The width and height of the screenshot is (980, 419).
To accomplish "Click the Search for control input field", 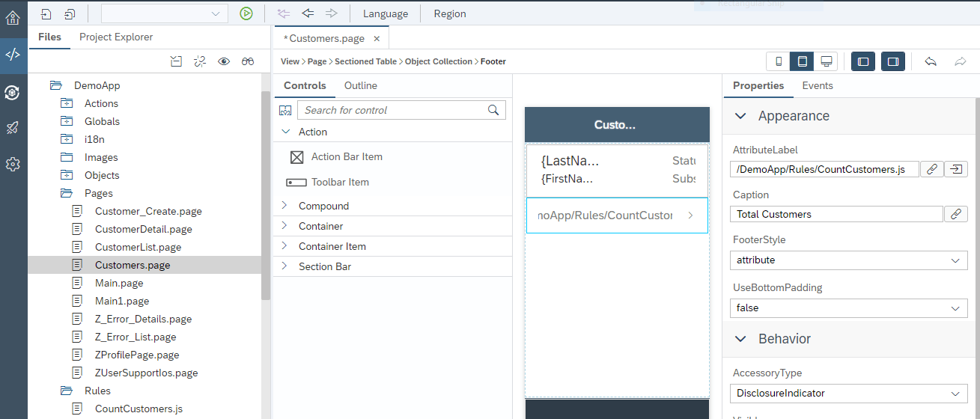I will (394, 110).
